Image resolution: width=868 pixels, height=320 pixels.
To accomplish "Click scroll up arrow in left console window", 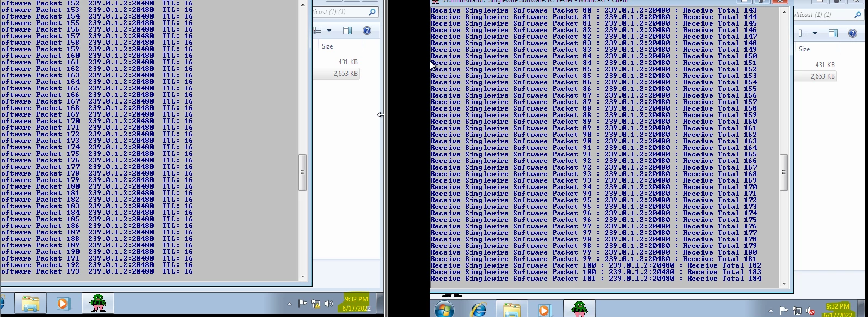I will point(303,4).
